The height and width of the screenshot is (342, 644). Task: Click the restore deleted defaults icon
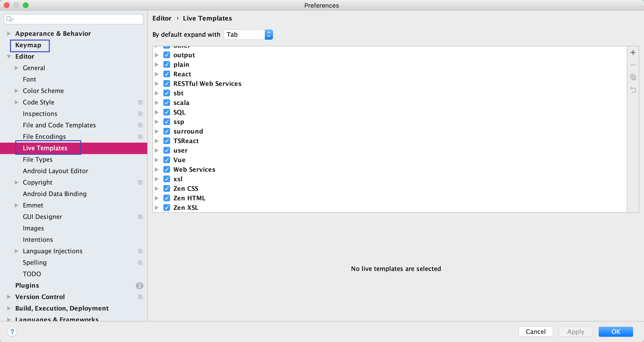coord(633,89)
